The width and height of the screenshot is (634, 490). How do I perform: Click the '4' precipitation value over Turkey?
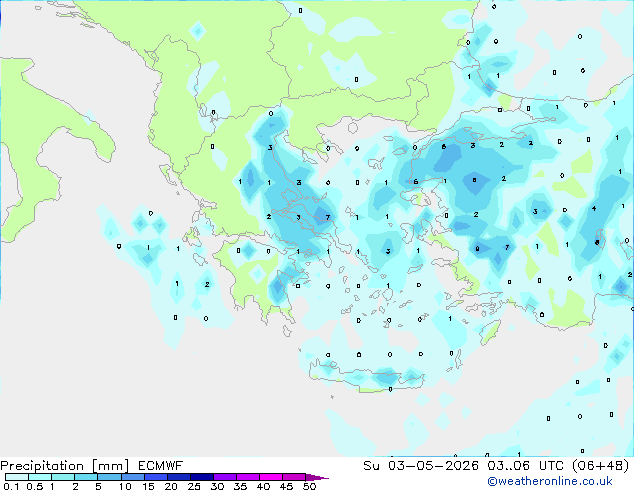(x=594, y=209)
